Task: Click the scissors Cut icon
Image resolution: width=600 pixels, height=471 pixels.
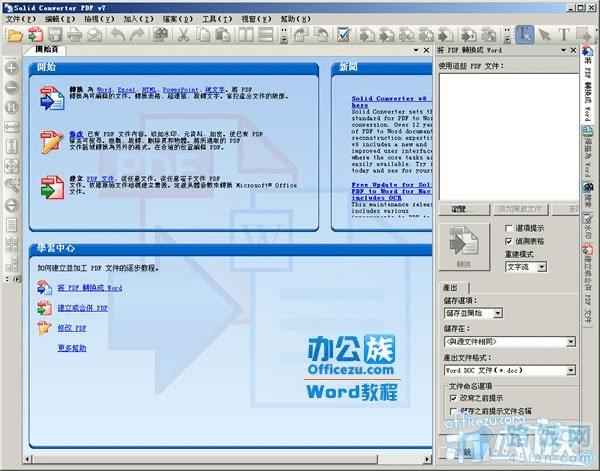Action: click(x=183, y=35)
